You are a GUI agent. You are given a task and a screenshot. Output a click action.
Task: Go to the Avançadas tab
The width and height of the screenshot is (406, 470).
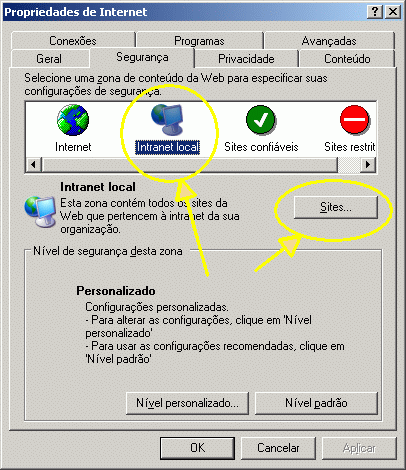tap(329, 41)
